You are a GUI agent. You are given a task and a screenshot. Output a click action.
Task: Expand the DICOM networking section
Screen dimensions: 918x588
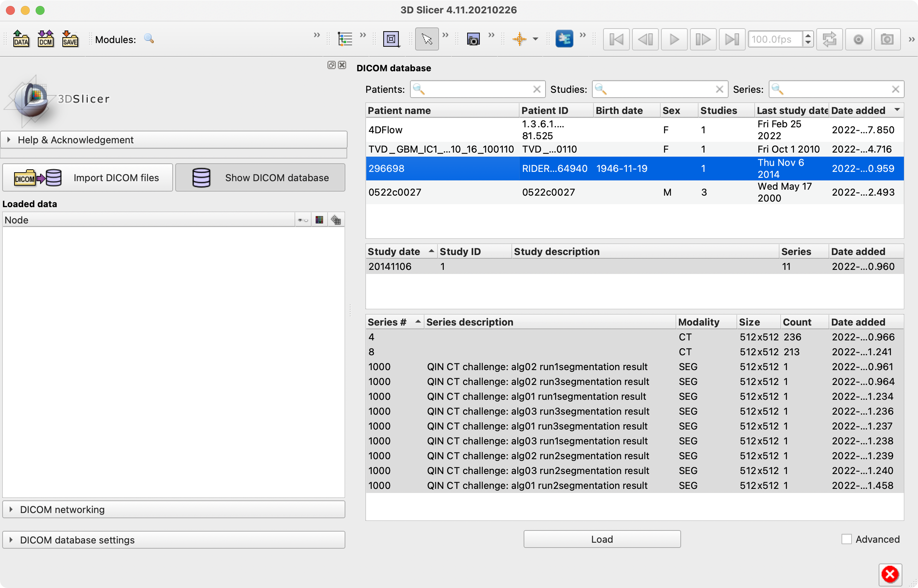tap(62, 509)
